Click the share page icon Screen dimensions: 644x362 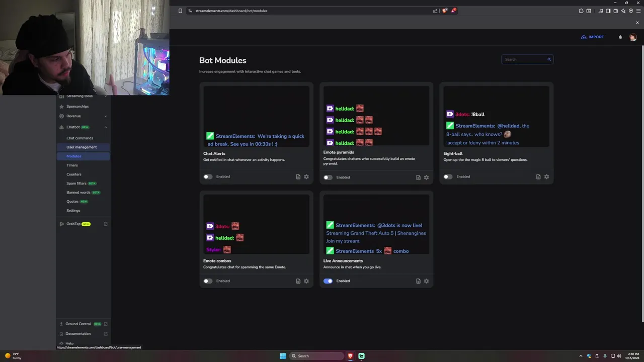point(435,11)
